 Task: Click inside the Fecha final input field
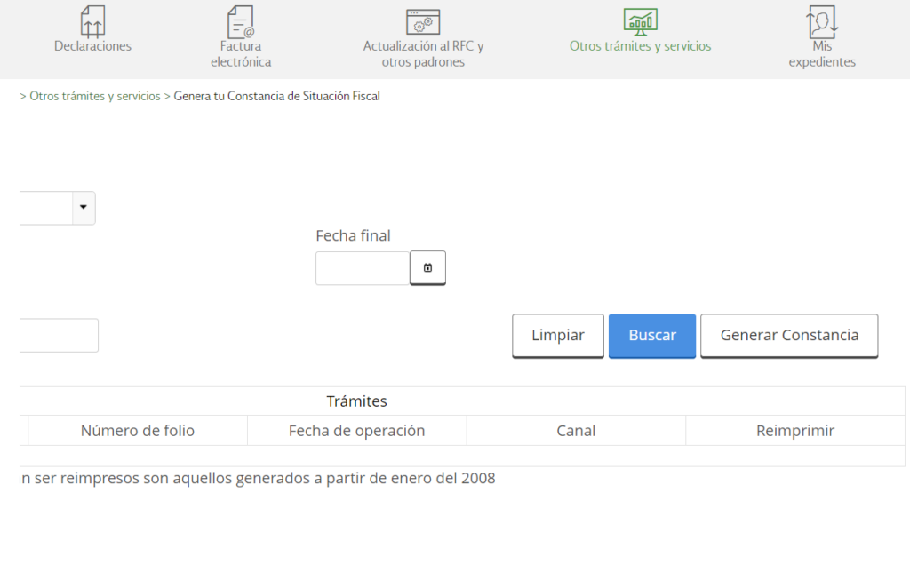point(362,267)
